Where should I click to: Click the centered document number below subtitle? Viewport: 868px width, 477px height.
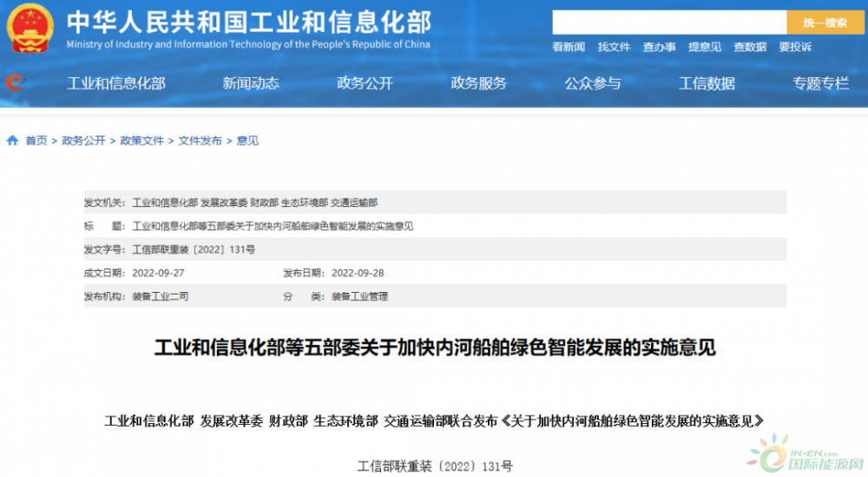(435, 467)
